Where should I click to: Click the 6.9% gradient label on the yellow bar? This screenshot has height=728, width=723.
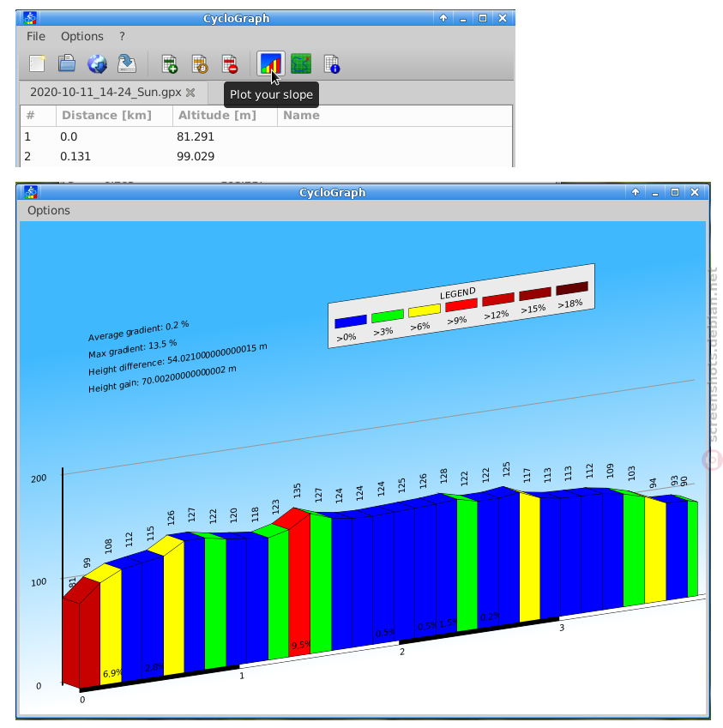pyautogui.click(x=112, y=673)
